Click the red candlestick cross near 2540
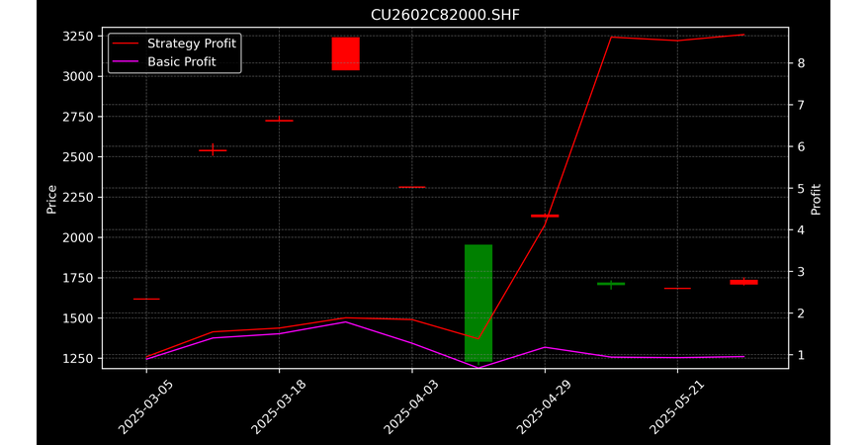Screen dimensions: 868x445 pyautogui.click(x=213, y=150)
